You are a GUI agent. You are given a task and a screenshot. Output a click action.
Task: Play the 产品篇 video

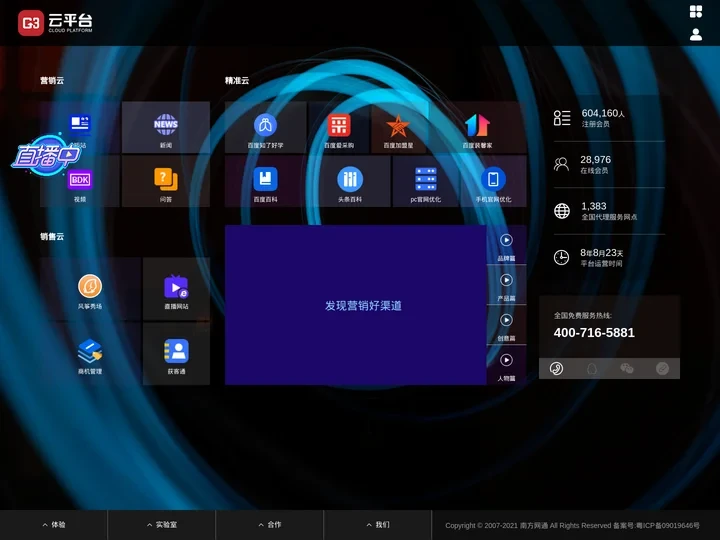tap(506, 285)
